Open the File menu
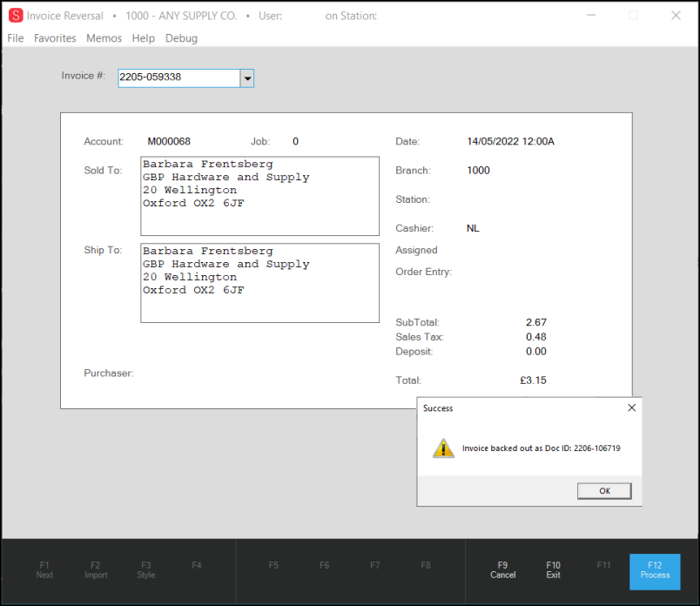This screenshot has width=700, height=606. click(15, 37)
